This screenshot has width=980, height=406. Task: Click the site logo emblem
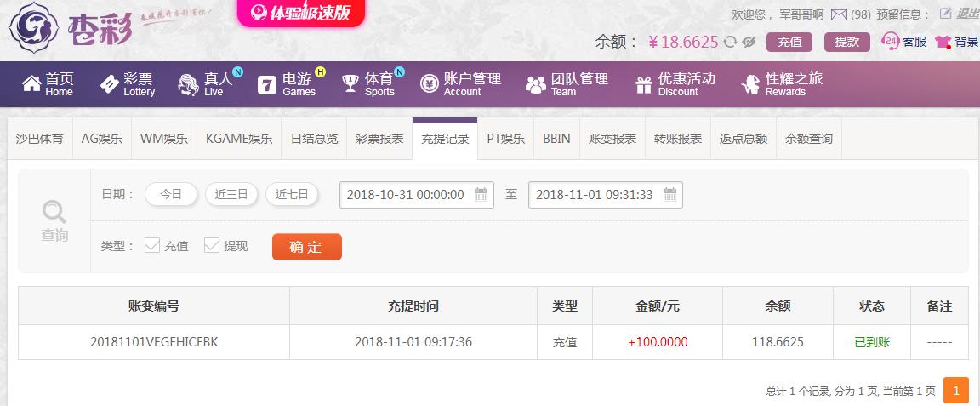[x=34, y=28]
